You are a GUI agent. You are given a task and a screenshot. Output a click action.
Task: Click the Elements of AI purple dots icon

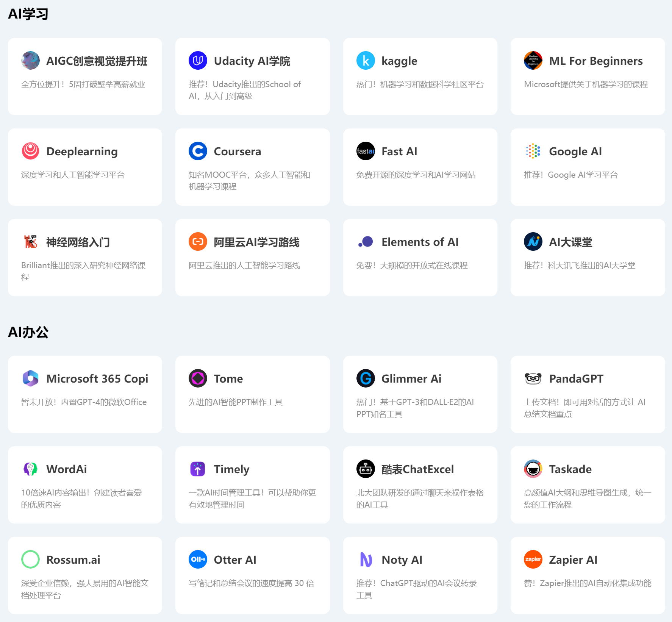366,242
